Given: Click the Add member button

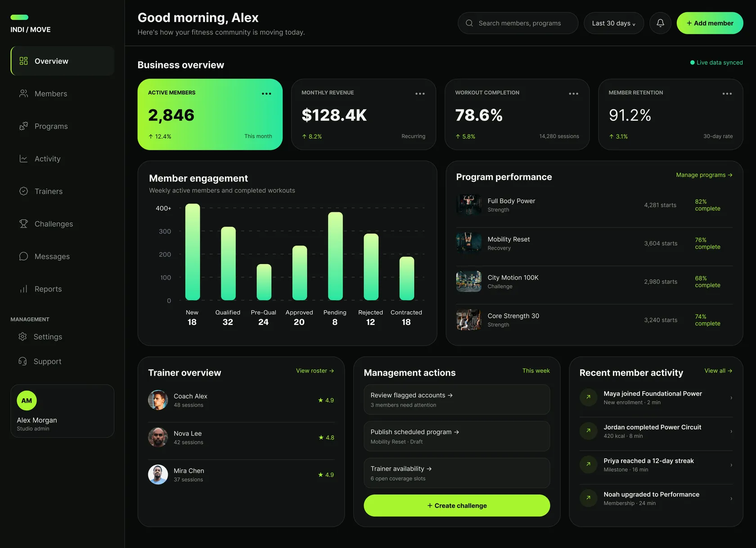Looking at the screenshot, I should pyautogui.click(x=710, y=23).
